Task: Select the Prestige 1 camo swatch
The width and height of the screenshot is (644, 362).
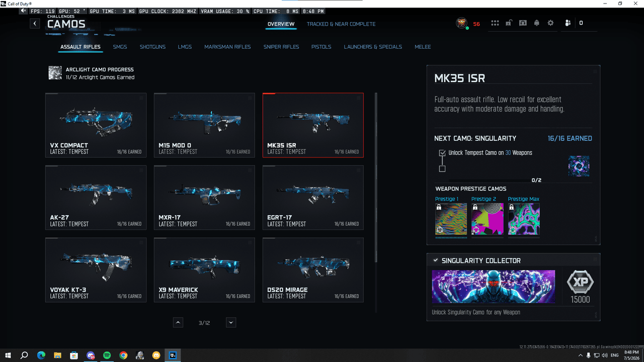Action: pyautogui.click(x=451, y=219)
